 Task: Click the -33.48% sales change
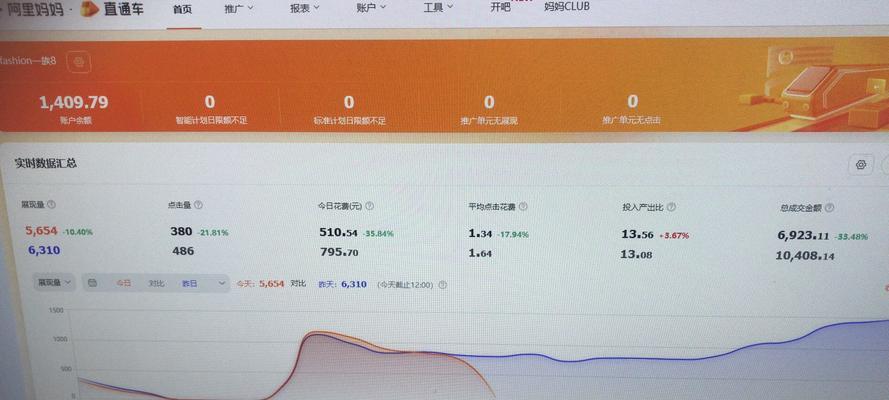(x=850, y=237)
